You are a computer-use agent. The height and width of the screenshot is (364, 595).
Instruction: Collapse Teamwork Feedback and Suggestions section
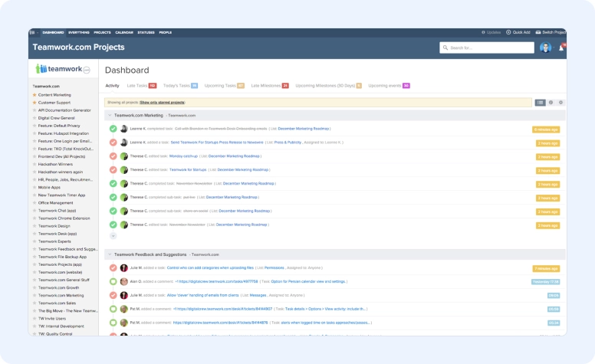pos(110,254)
